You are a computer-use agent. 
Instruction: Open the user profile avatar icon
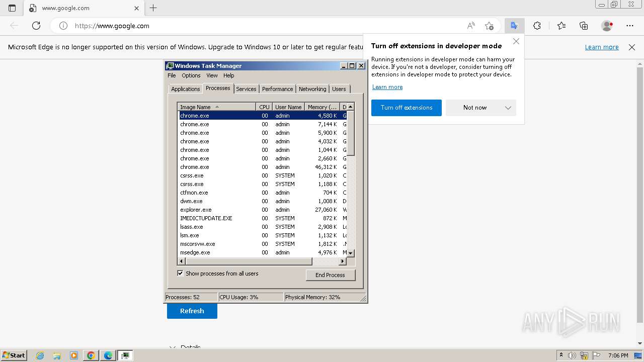point(607,26)
